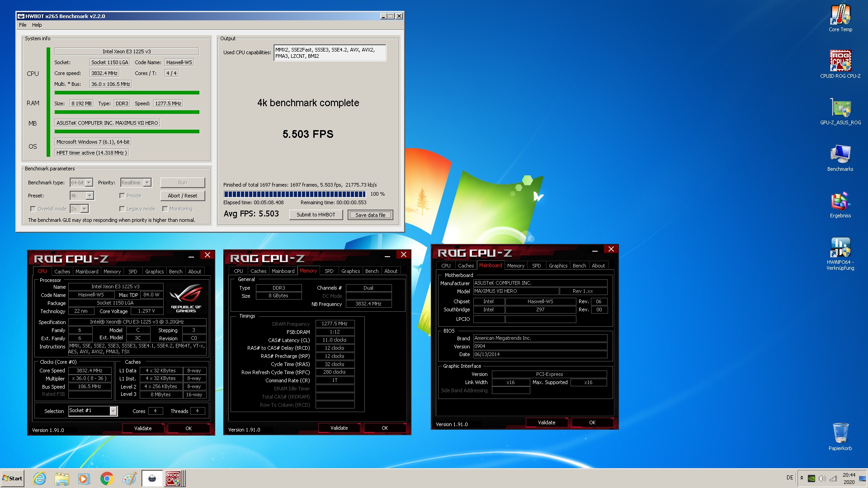The height and width of the screenshot is (488, 868).
Task: Open the network signal tray icon
Action: (833, 479)
